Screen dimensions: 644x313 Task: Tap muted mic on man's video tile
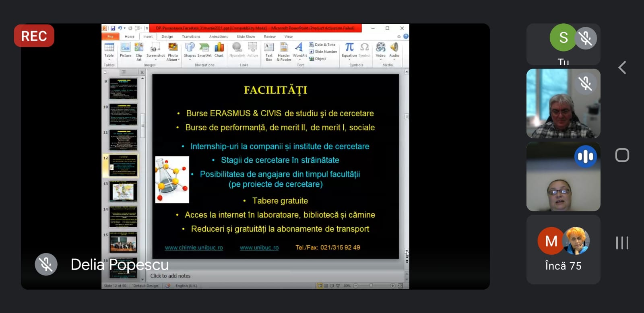tap(585, 83)
